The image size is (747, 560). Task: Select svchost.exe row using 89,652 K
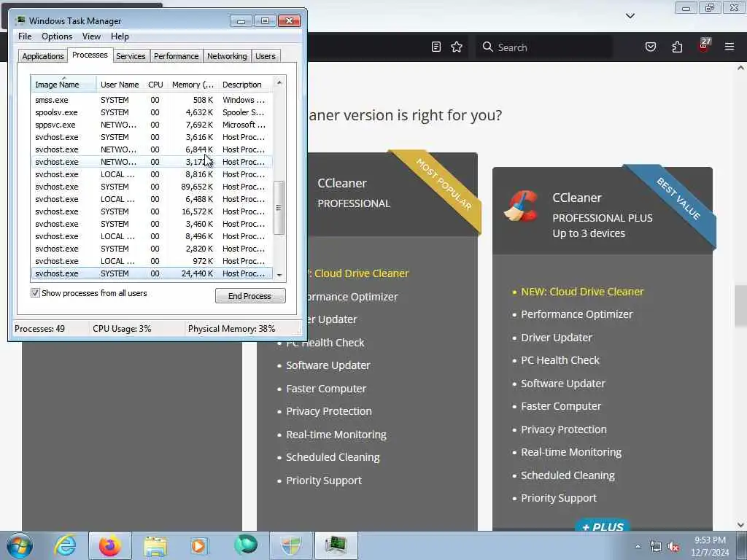tap(152, 187)
